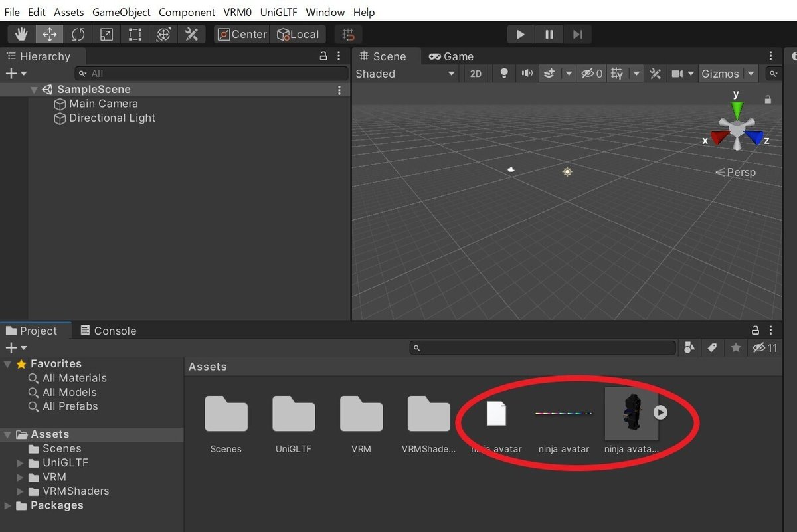This screenshot has width=797, height=532.
Task: Select the Hand tool
Action: click(x=22, y=35)
